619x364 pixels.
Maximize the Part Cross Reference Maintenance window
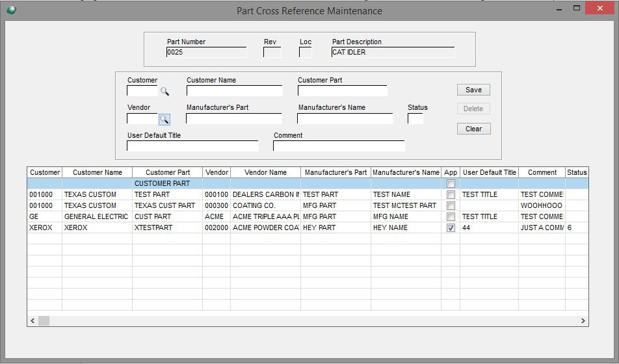tap(577, 8)
